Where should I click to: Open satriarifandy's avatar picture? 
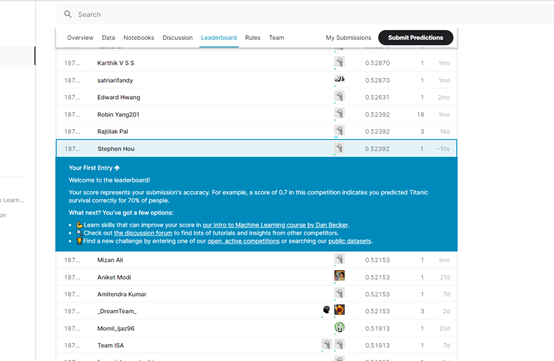(x=339, y=79)
